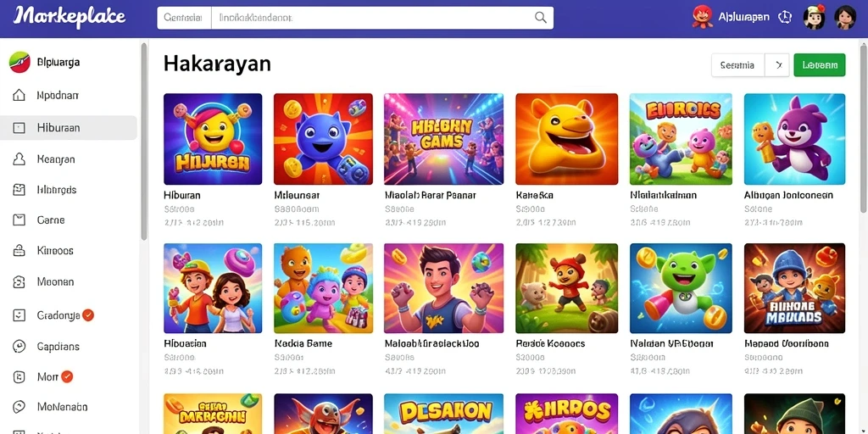Click the main page vertical scrollbar

point(864,127)
